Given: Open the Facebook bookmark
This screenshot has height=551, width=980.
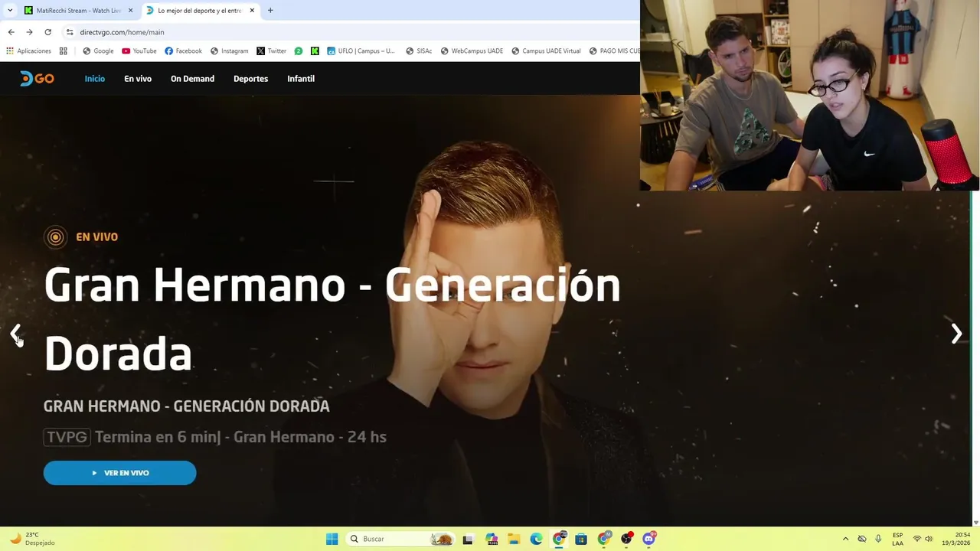Looking at the screenshot, I should [183, 51].
